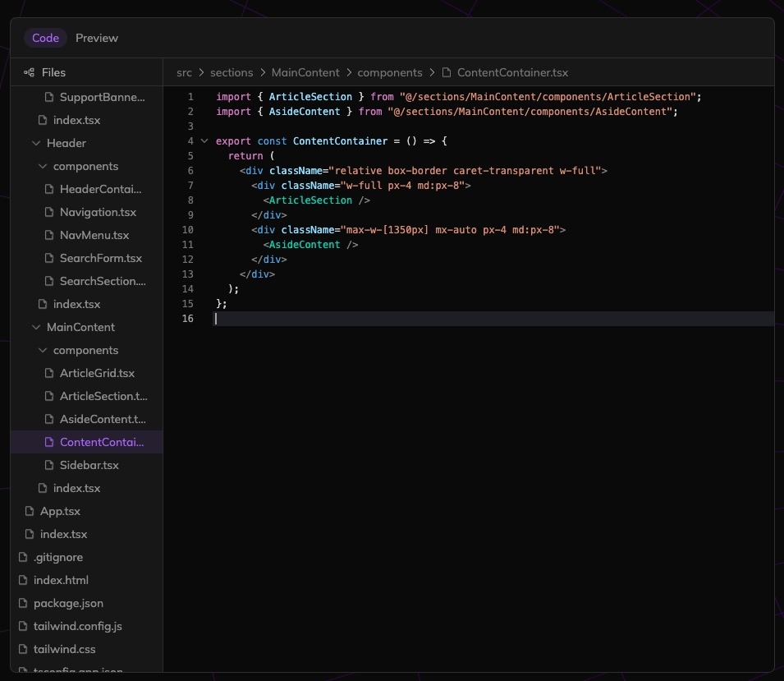Collapse the components folder under Header

click(x=43, y=166)
